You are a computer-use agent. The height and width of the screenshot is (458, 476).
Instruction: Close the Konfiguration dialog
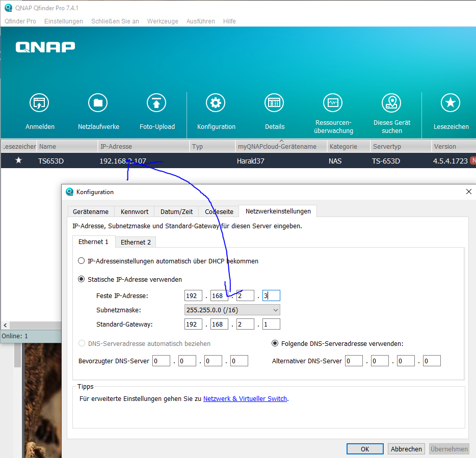(469, 192)
